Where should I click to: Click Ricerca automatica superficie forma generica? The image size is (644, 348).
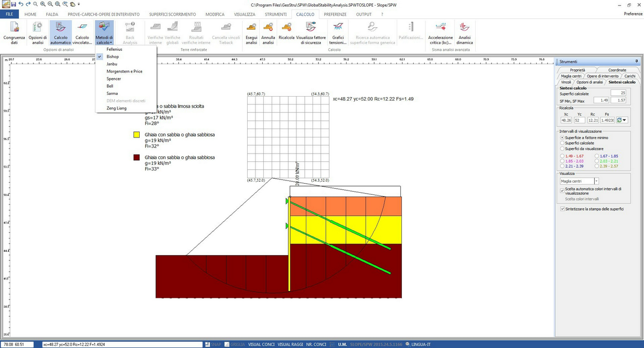tap(372, 34)
